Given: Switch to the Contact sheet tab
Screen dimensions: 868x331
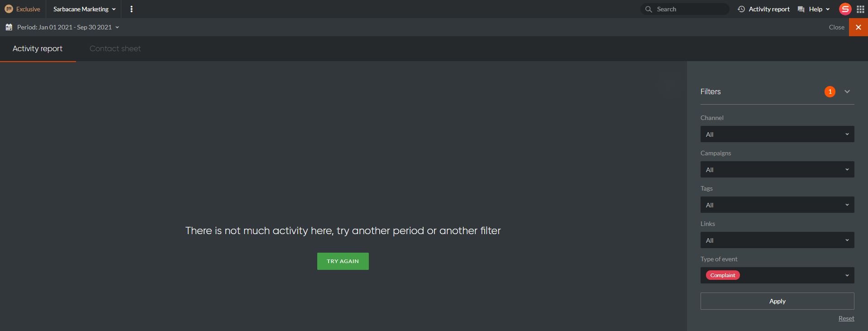Looking at the screenshot, I should pos(115,48).
